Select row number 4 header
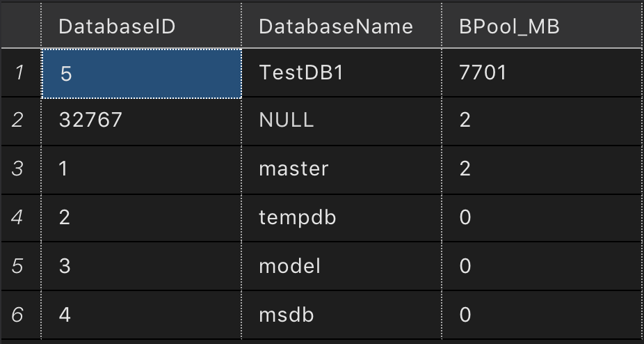 tap(21, 218)
